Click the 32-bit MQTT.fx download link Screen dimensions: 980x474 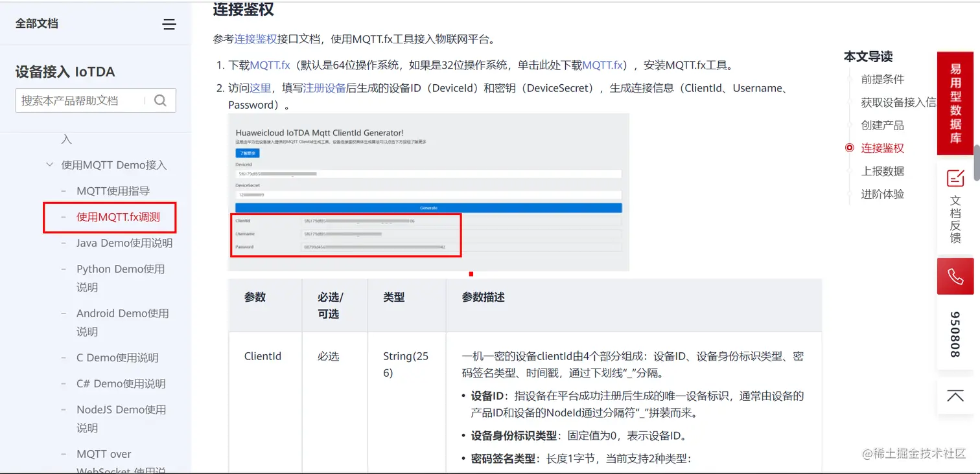[x=602, y=65]
